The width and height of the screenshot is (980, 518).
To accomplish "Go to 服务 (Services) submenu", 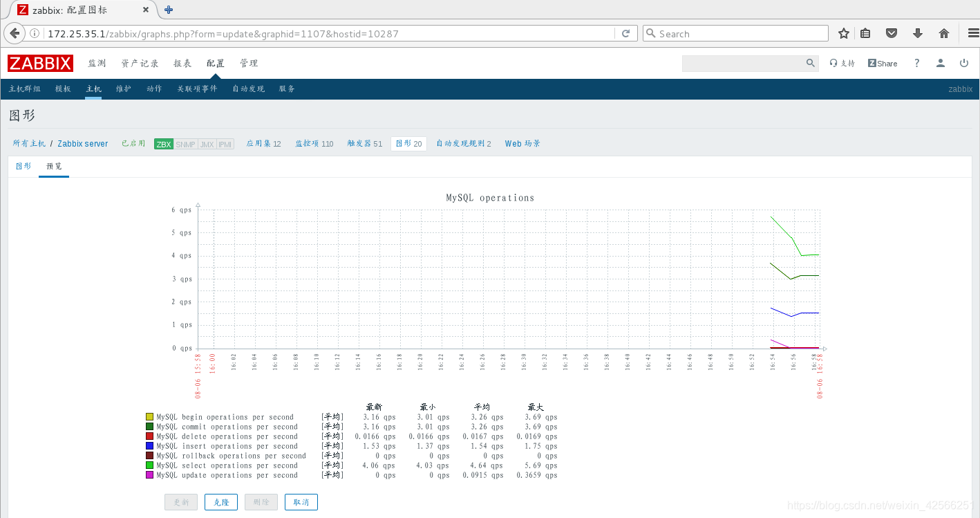I will coord(287,89).
